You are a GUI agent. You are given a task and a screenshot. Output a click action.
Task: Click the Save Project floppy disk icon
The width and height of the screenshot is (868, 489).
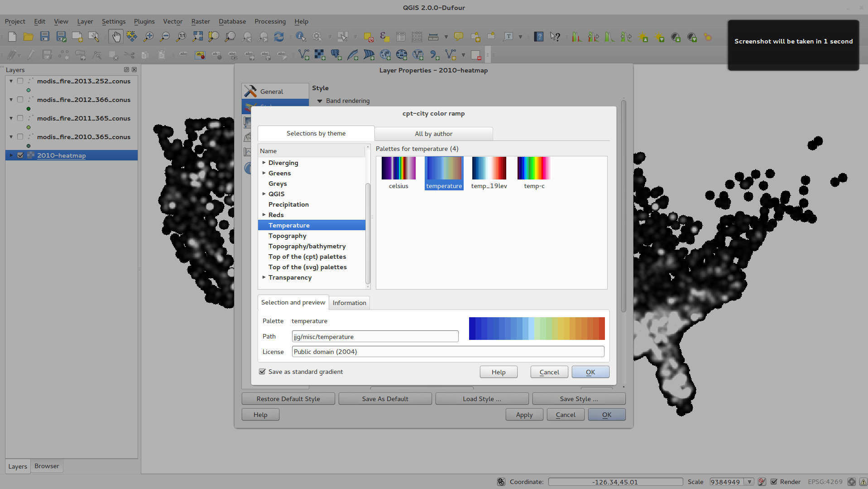pyautogui.click(x=44, y=37)
